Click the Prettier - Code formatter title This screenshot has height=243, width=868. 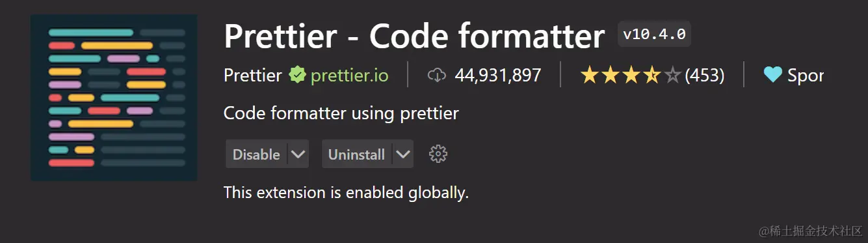point(414,36)
